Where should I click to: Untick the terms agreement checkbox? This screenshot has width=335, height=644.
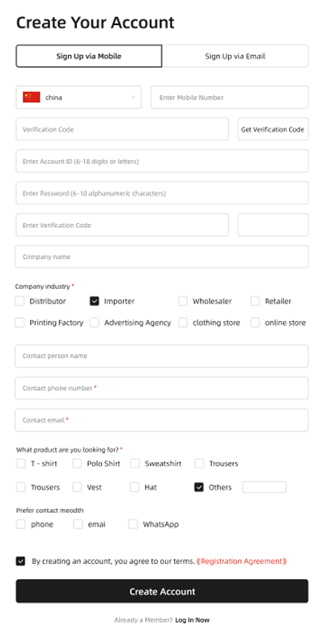pyautogui.click(x=20, y=561)
